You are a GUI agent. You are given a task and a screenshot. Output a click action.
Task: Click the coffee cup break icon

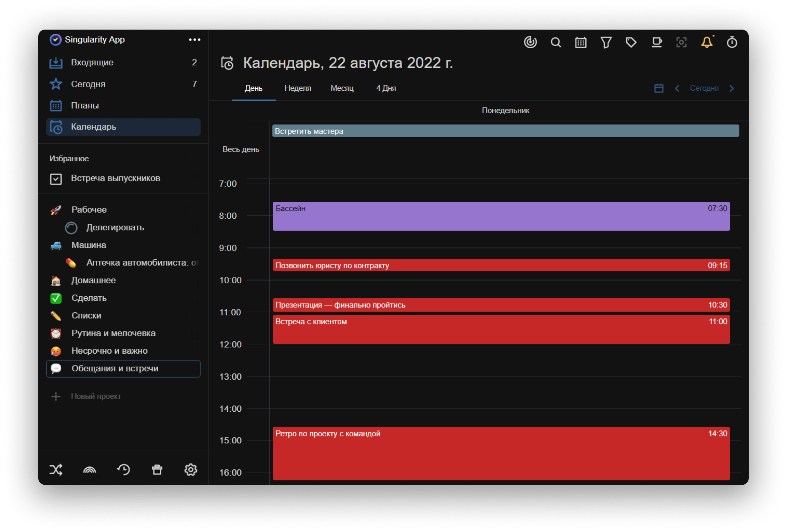click(657, 42)
